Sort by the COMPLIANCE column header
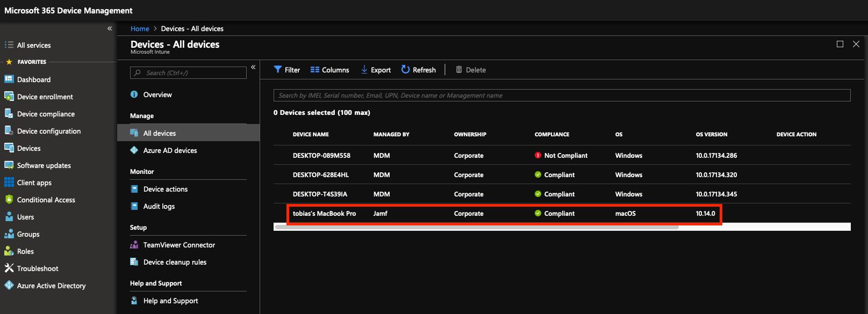The height and width of the screenshot is (314, 868). tap(552, 134)
